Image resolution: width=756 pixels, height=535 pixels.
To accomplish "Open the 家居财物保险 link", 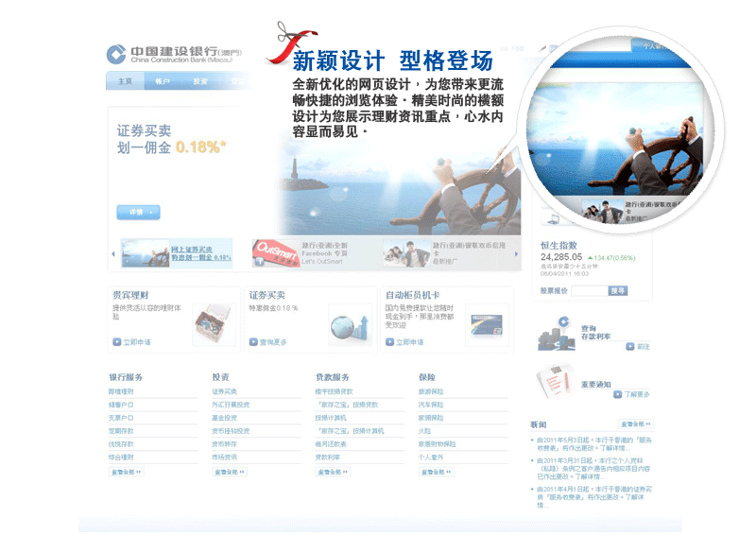I will pyautogui.click(x=438, y=444).
